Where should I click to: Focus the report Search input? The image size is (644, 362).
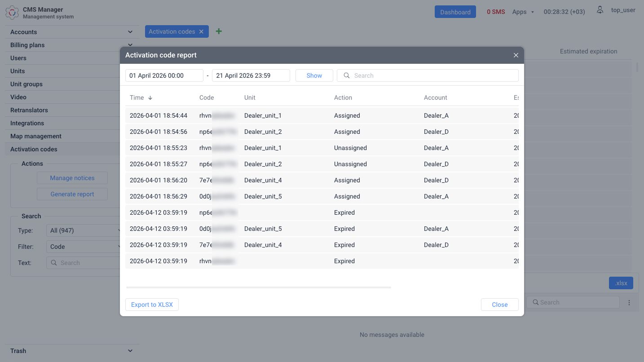(x=428, y=75)
